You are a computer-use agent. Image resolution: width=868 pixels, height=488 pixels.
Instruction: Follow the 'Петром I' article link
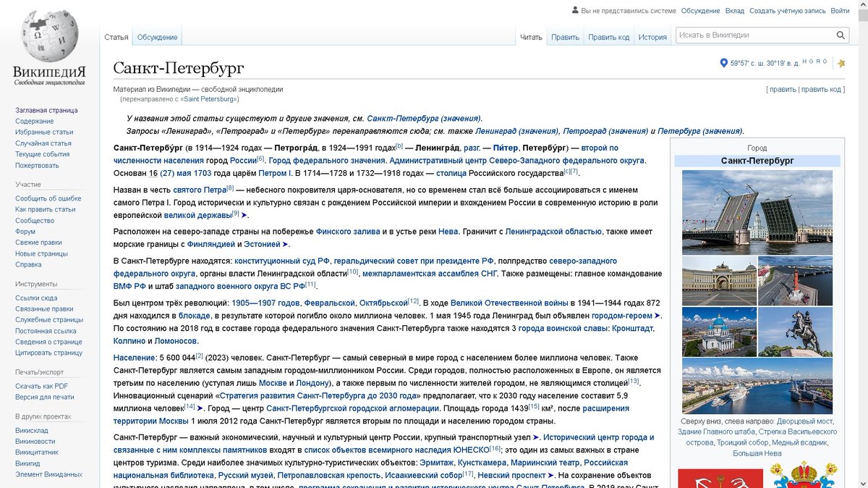click(275, 173)
